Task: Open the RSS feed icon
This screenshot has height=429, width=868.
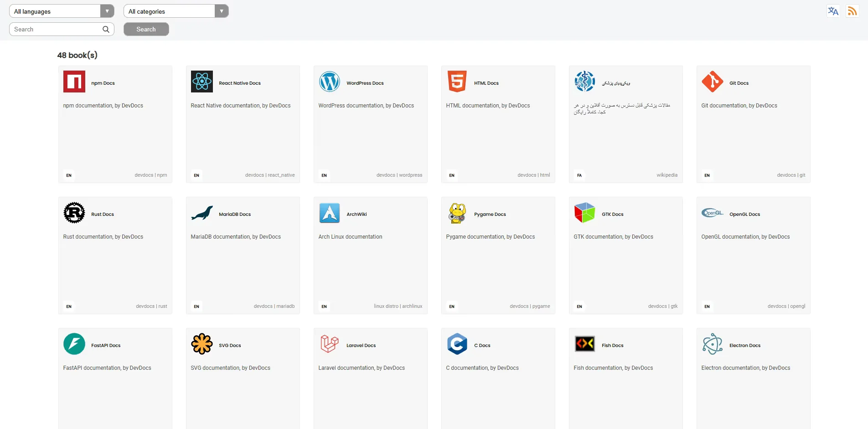Action: [x=852, y=11]
